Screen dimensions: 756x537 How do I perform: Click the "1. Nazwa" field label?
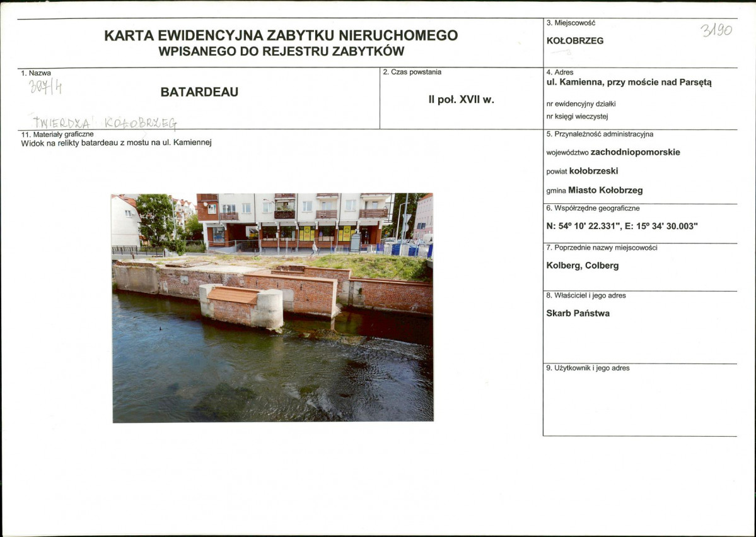(x=36, y=73)
